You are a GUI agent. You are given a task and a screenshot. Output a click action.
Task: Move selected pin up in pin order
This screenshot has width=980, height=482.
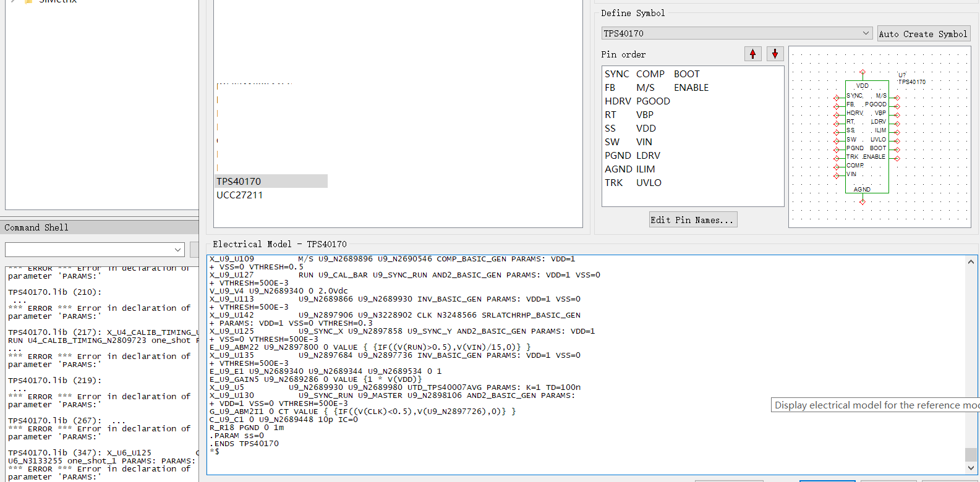[x=752, y=54]
